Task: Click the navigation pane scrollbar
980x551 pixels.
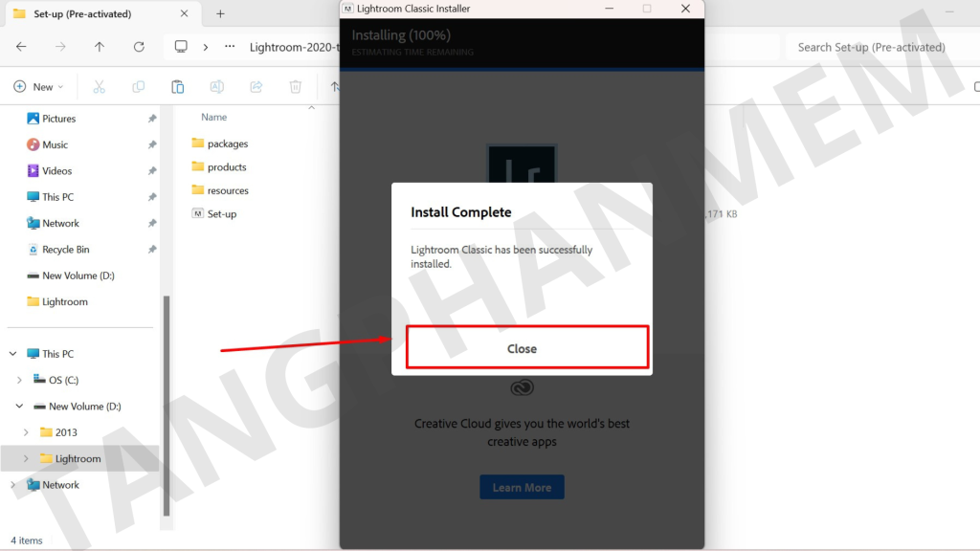Action: [167, 406]
